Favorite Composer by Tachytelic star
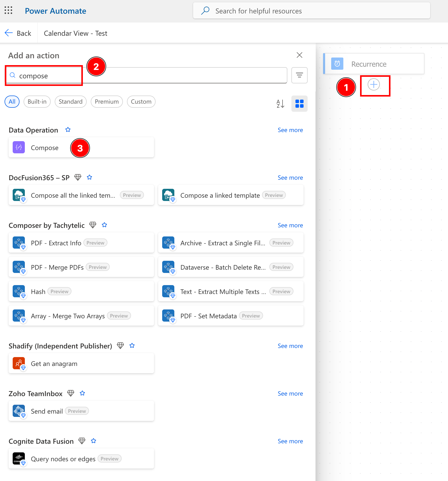The height and width of the screenshot is (481, 448). [104, 225]
